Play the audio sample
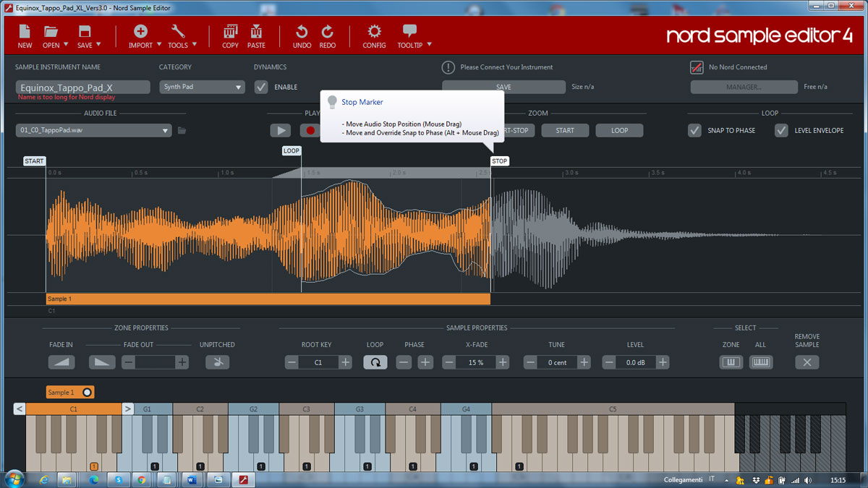Viewport: 868px width, 488px height. [x=281, y=131]
